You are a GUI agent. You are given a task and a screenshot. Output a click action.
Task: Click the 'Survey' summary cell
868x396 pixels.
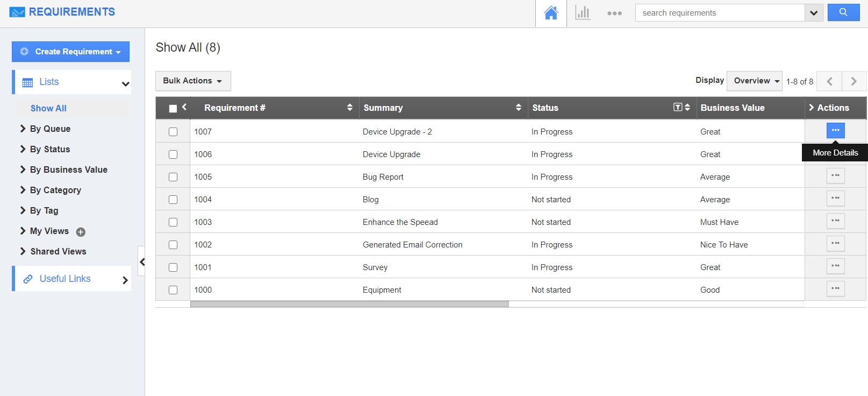[x=375, y=267]
